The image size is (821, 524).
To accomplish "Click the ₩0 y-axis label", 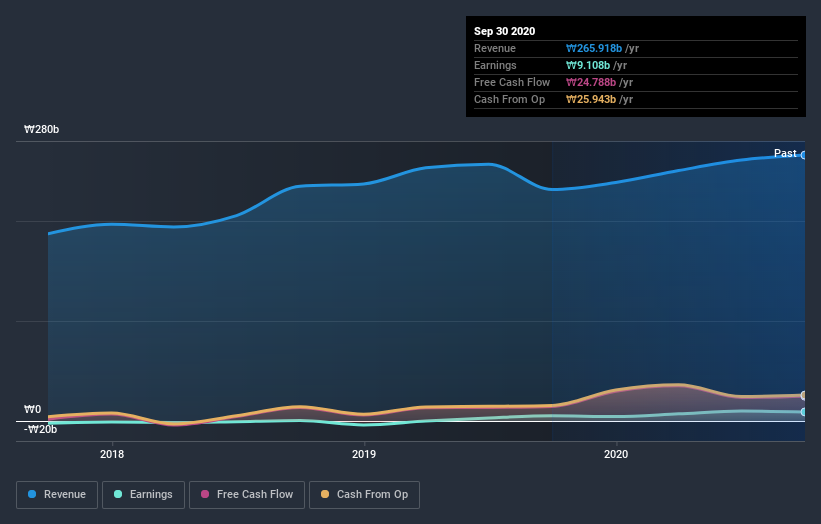I will (32, 409).
